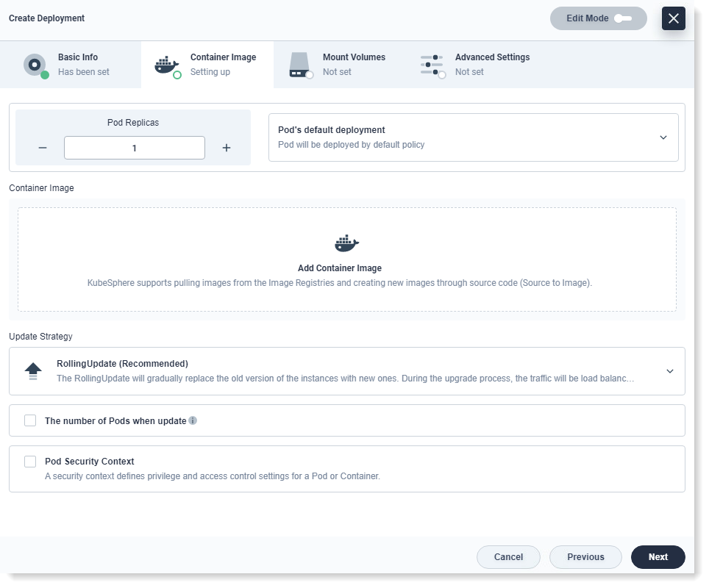Click the KubeSphere supports pulling images description
This screenshot has width=709, height=588.
coord(340,284)
